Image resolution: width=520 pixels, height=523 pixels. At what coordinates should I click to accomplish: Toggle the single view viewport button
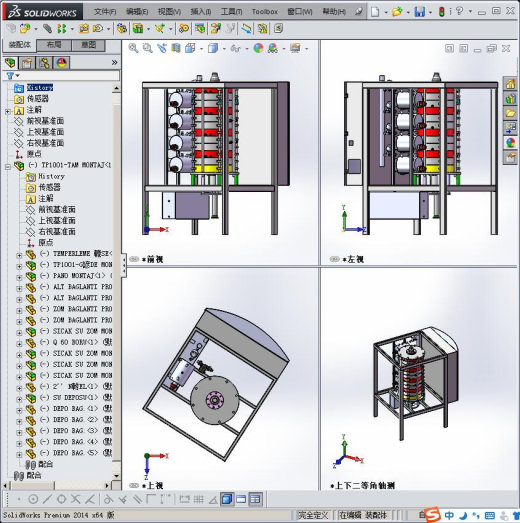pos(227,499)
